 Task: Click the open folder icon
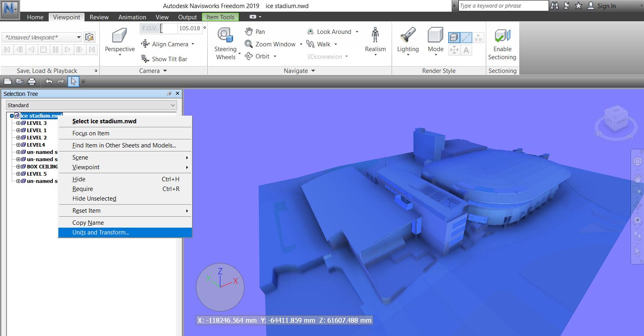[19, 81]
